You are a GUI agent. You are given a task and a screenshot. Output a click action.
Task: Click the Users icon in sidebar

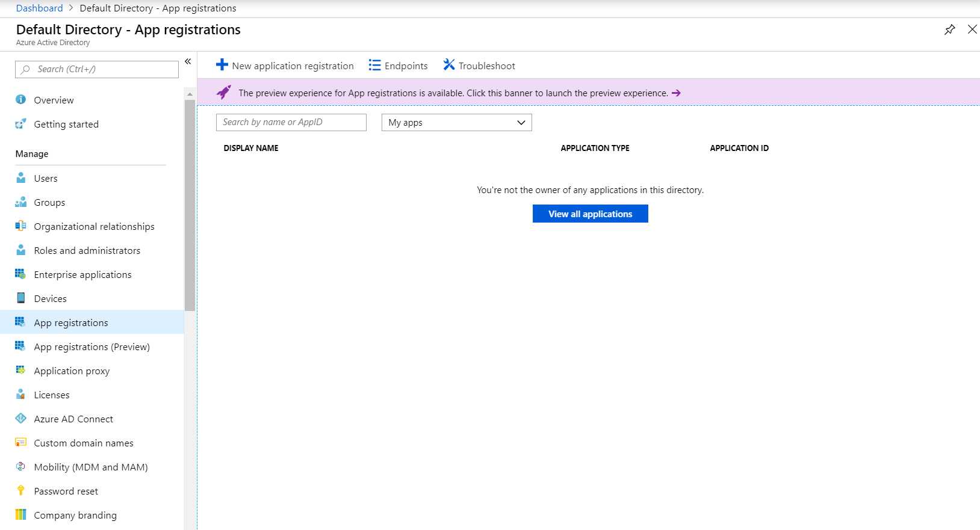click(x=20, y=178)
